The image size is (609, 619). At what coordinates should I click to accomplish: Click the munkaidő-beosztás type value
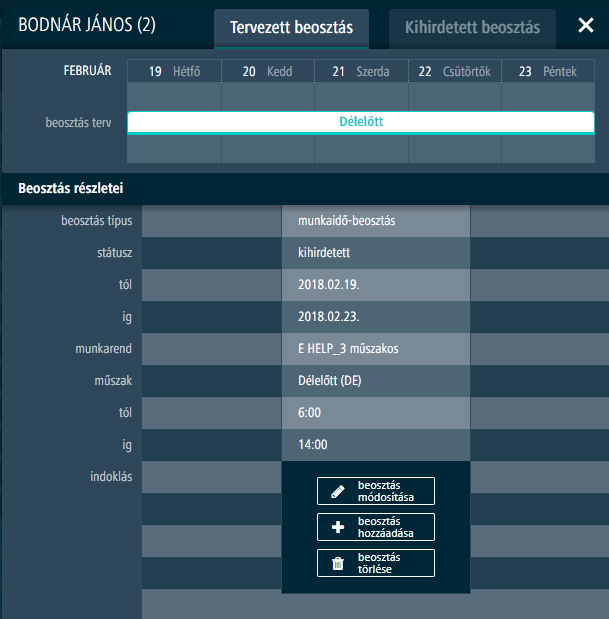(x=347, y=221)
